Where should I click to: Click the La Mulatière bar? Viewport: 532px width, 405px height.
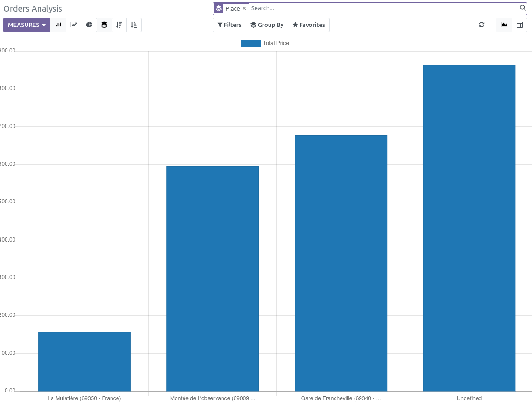(x=84, y=361)
